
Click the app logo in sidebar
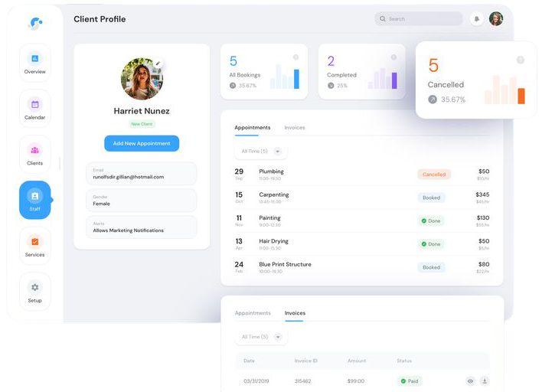tap(34, 24)
